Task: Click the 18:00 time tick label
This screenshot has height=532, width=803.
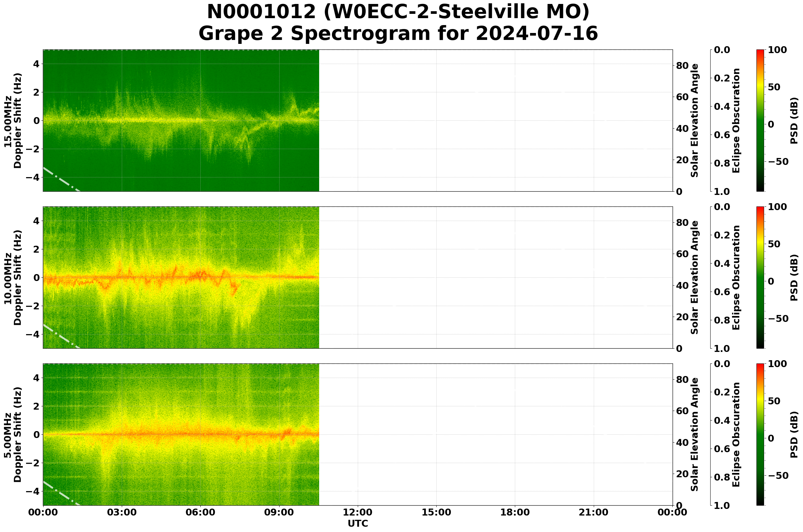Action: [x=515, y=512]
